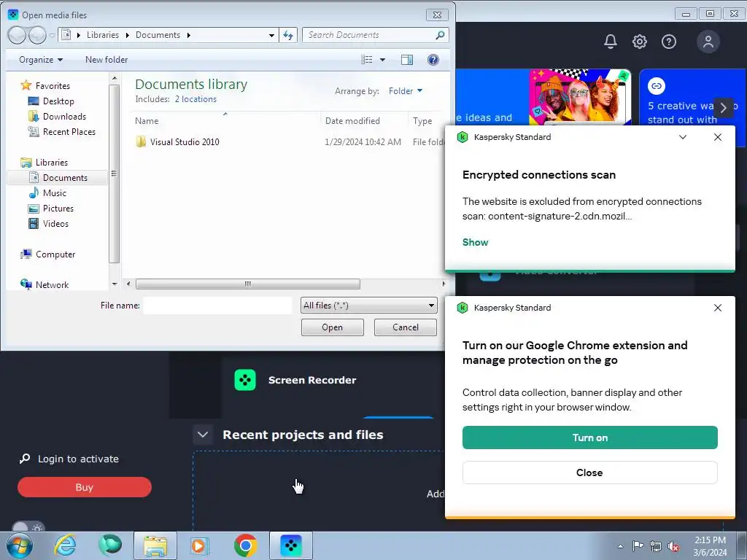Open the Windows Start button
This screenshot has width=747, height=560.
(x=20, y=545)
